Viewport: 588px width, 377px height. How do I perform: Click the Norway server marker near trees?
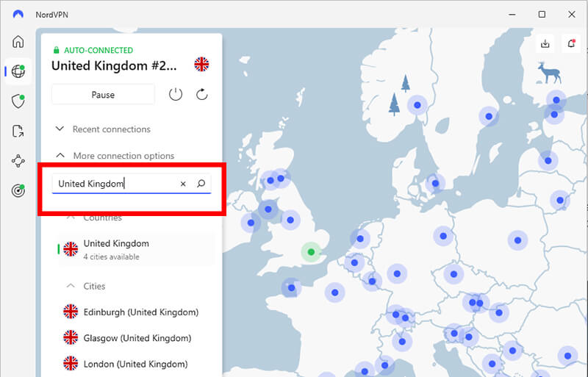tap(417, 105)
